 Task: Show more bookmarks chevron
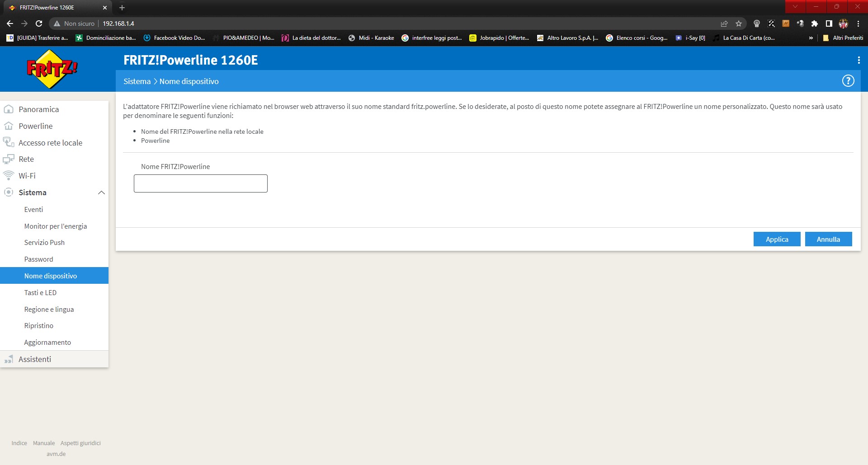click(811, 38)
